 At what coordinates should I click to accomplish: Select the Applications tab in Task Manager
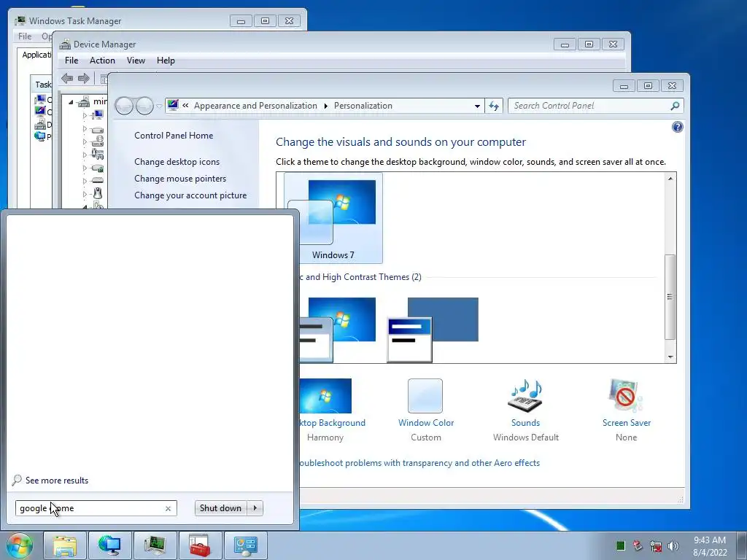pos(36,55)
